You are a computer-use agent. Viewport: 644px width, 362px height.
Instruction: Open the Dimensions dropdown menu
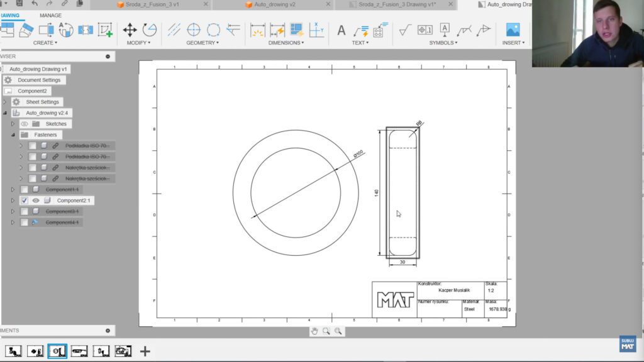click(x=286, y=43)
